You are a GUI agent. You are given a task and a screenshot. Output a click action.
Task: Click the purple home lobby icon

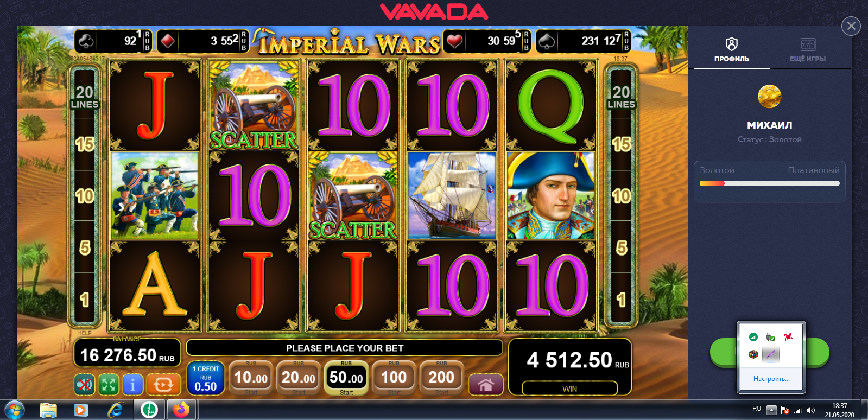coord(485,385)
